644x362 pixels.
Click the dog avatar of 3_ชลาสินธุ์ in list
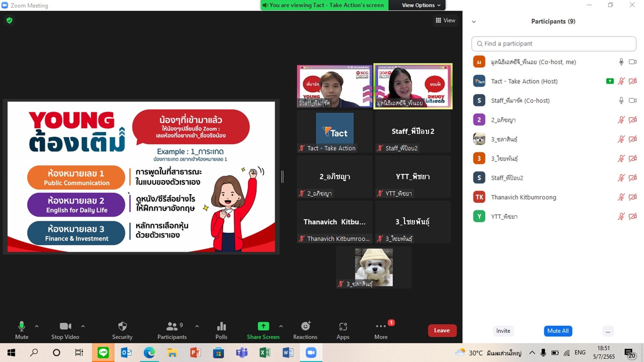point(479,139)
